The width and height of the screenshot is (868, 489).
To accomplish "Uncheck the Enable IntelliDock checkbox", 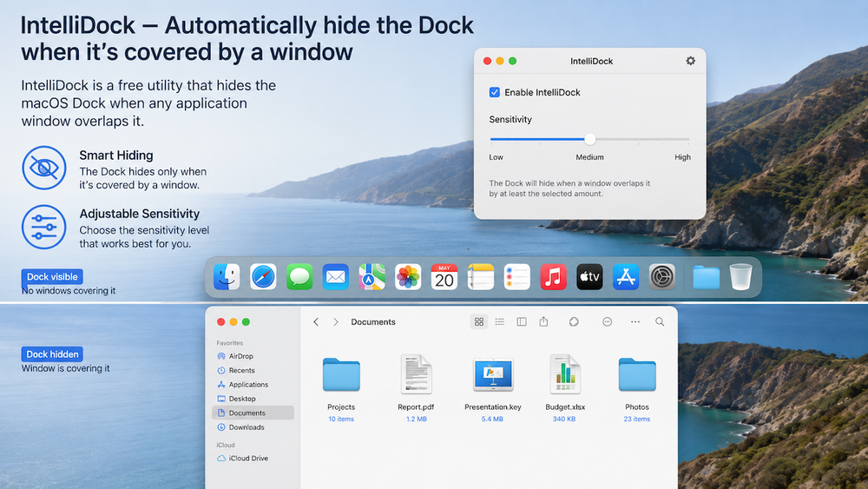I will [x=495, y=92].
